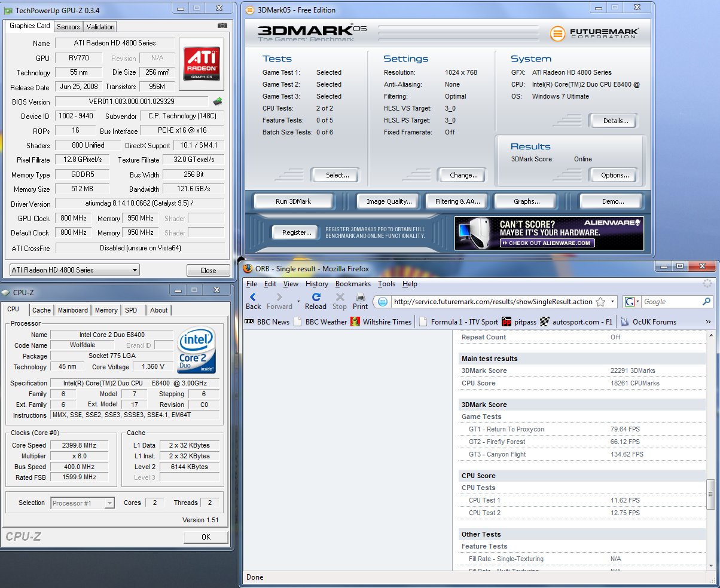720x588 pixels.
Task: Open the Mainboard tab in CPU-Z
Action: pyautogui.click(x=73, y=310)
